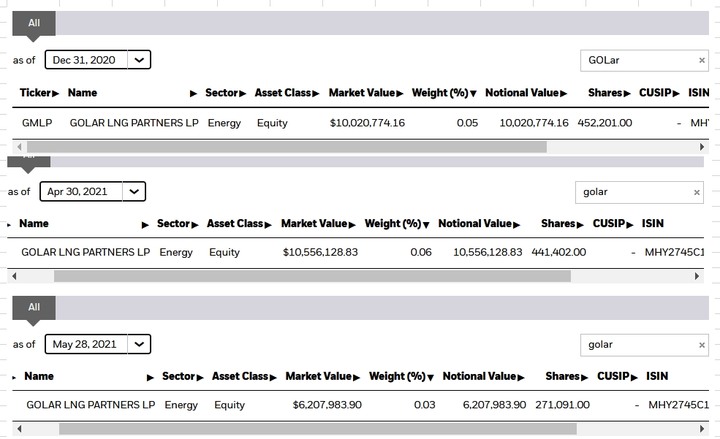Sort top table by CUSIP column
Image resolution: width=720 pixels, height=439 pixels.
(659, 93)
